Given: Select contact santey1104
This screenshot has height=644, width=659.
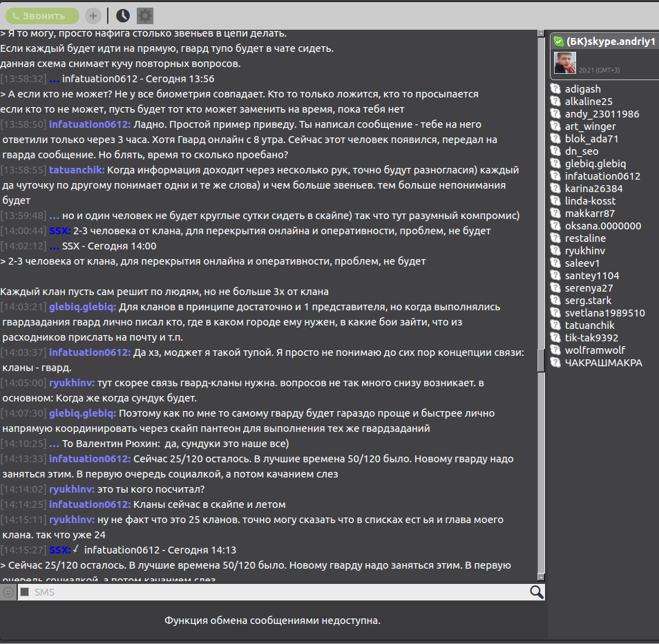Looking at the screenshot, I should click(592, 276).
